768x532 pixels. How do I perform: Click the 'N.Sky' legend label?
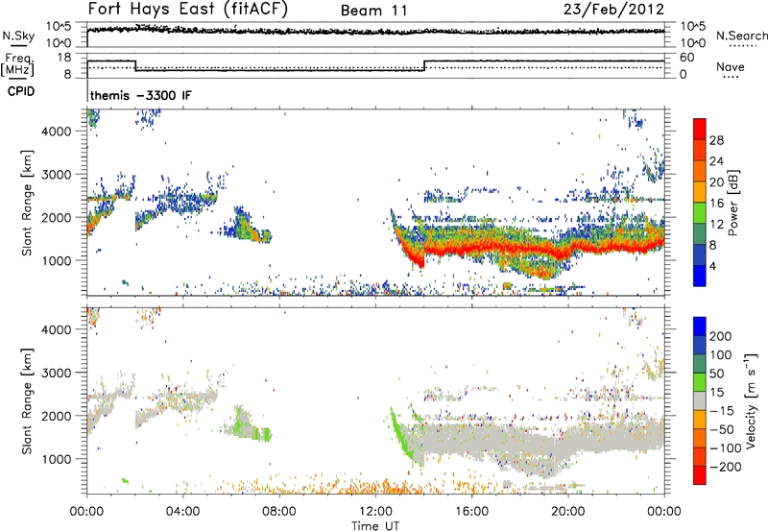(x=18, y=36)
